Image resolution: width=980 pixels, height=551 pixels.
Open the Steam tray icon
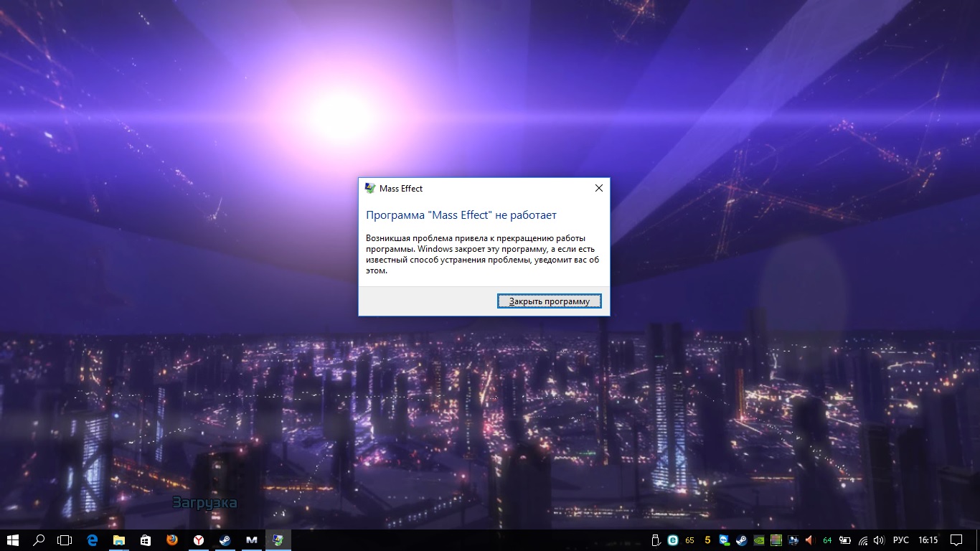[742, 540]
